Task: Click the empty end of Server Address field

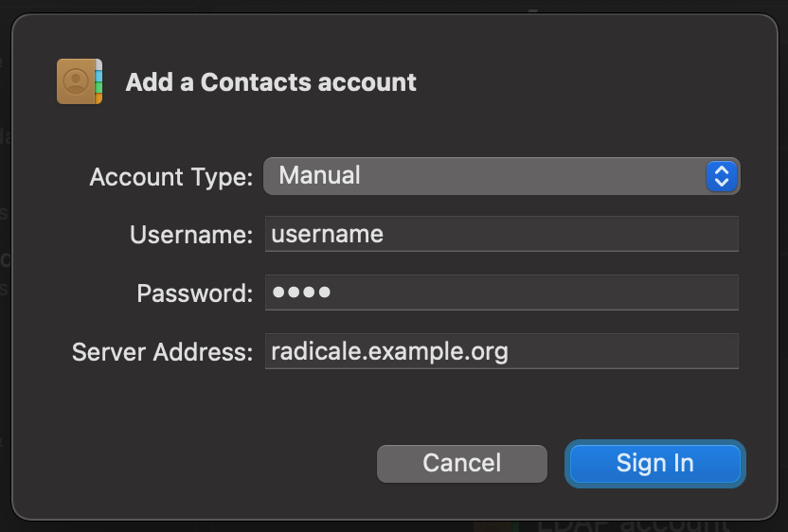Action: (623, 351)
